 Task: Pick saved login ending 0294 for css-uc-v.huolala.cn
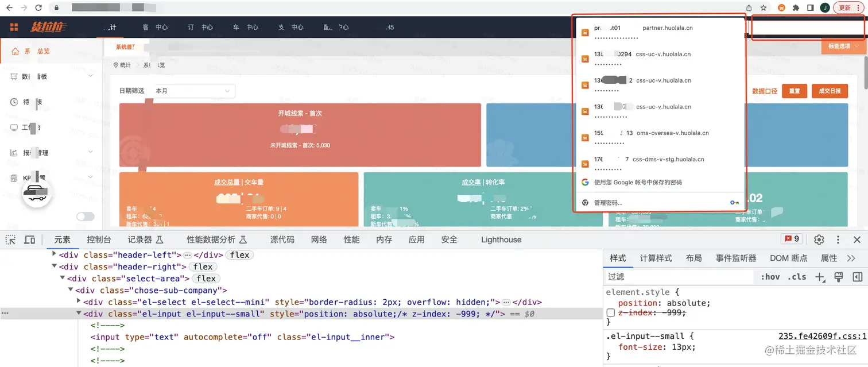[660, 59]
